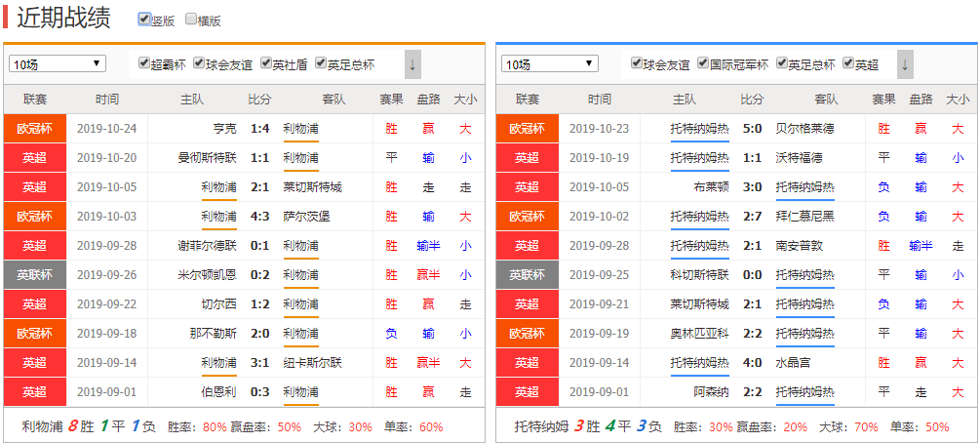Open 10场 dropdown in Tottenham panel
The image size is (980, 443).
[550, 63]
